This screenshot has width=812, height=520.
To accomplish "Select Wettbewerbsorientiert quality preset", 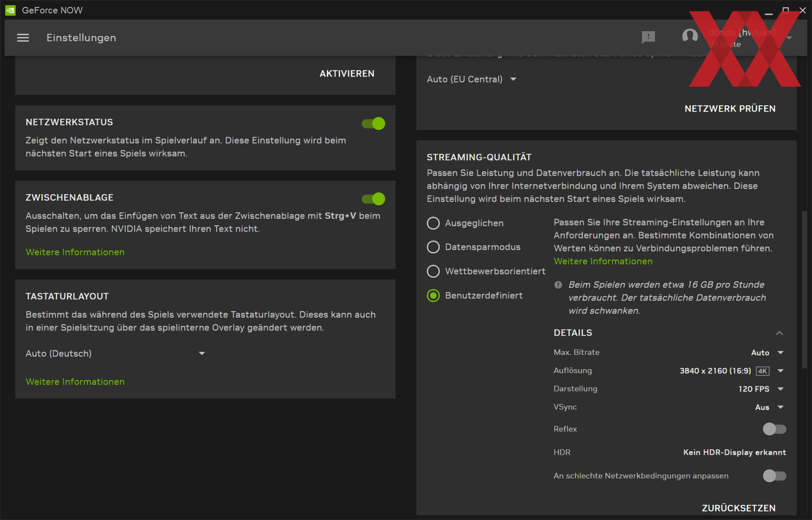I will 486,271.
